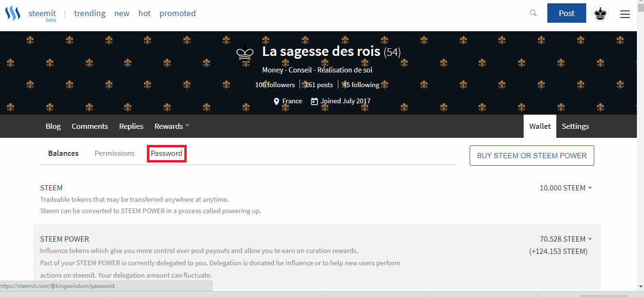Click the (+124.153 STEEM) delegated amount
The height and width of the screenshot is (297, 644).
(x=558, y=251)
